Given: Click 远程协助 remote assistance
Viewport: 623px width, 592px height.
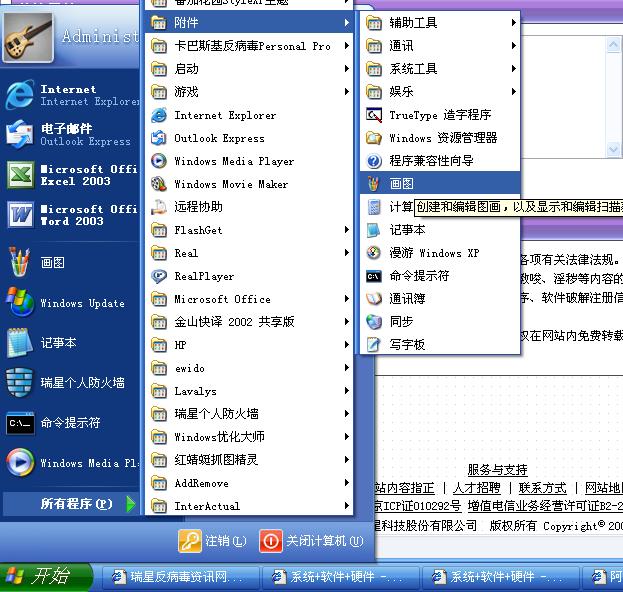Looking at the screenshot, I should click(249, 207).
